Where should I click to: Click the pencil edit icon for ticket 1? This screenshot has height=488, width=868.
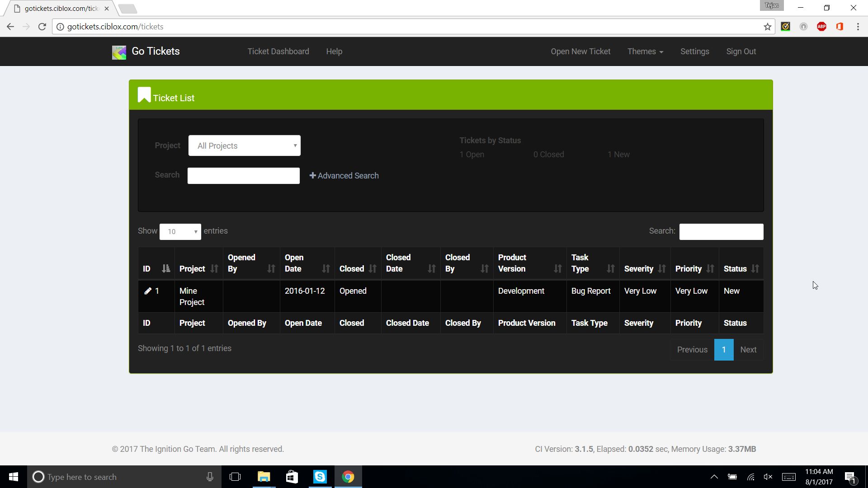(147, 291)
